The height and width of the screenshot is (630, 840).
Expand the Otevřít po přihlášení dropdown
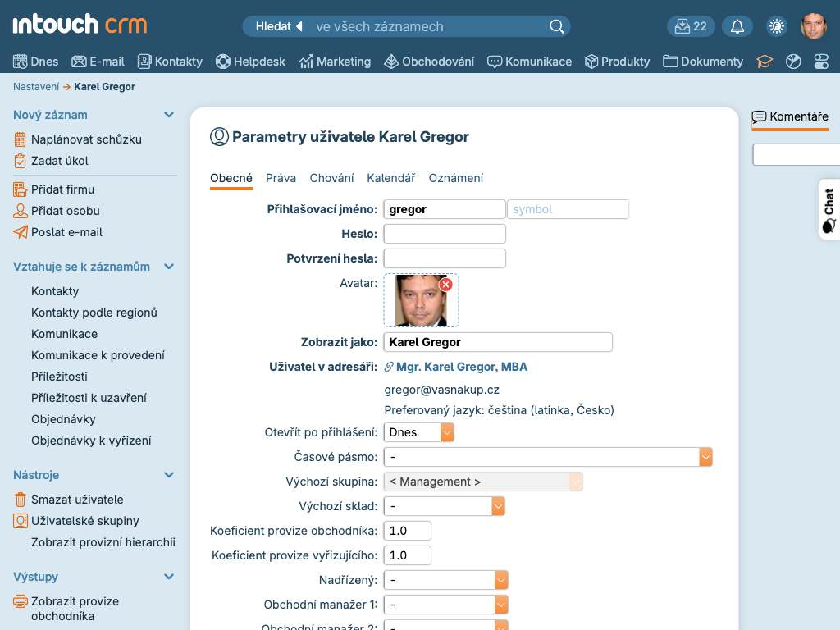click(x=447, y=432)
